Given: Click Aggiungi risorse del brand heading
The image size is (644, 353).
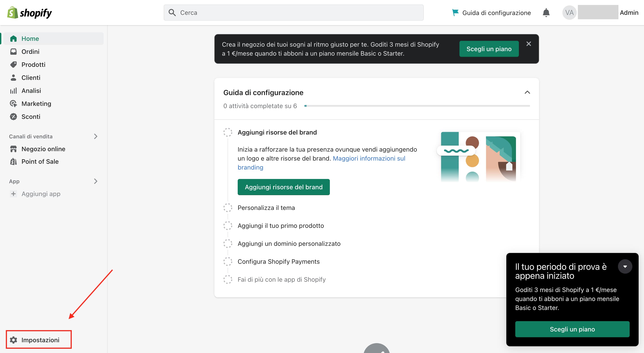Looking at the screenshot, I should pyautogui.click(x=277, y=132).
